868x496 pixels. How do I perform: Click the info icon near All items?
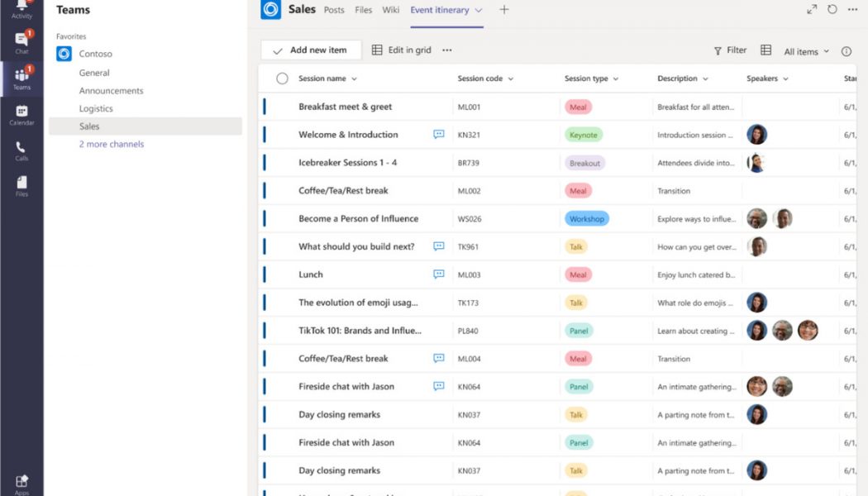coord(847,50)
